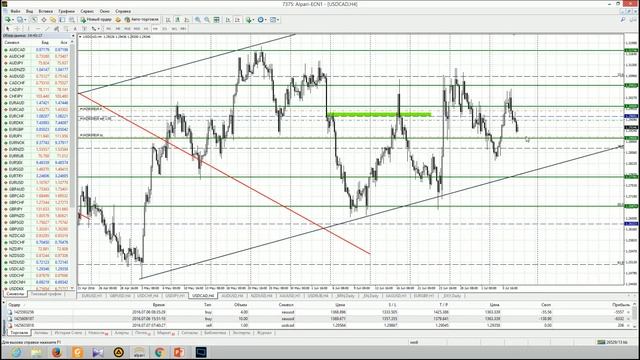Open Templates dropdown arrow
The height and width of the screenshot is (360, 640).
278,20
